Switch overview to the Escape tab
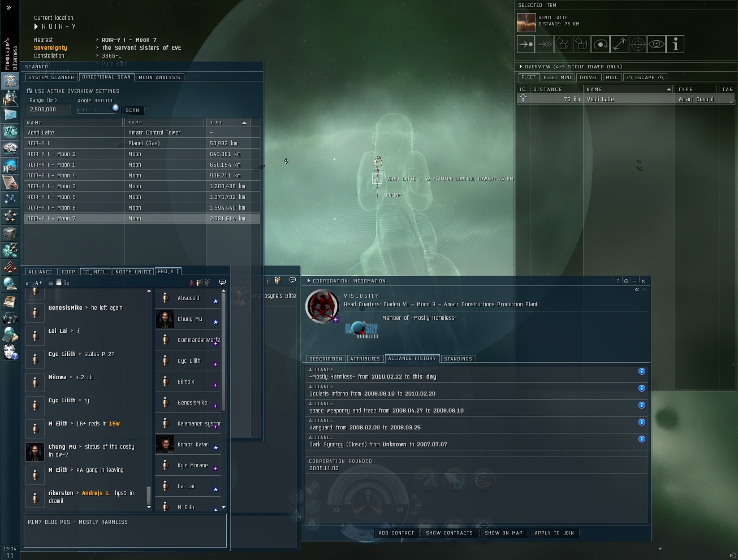738x560 pixels. coord(645,77)
